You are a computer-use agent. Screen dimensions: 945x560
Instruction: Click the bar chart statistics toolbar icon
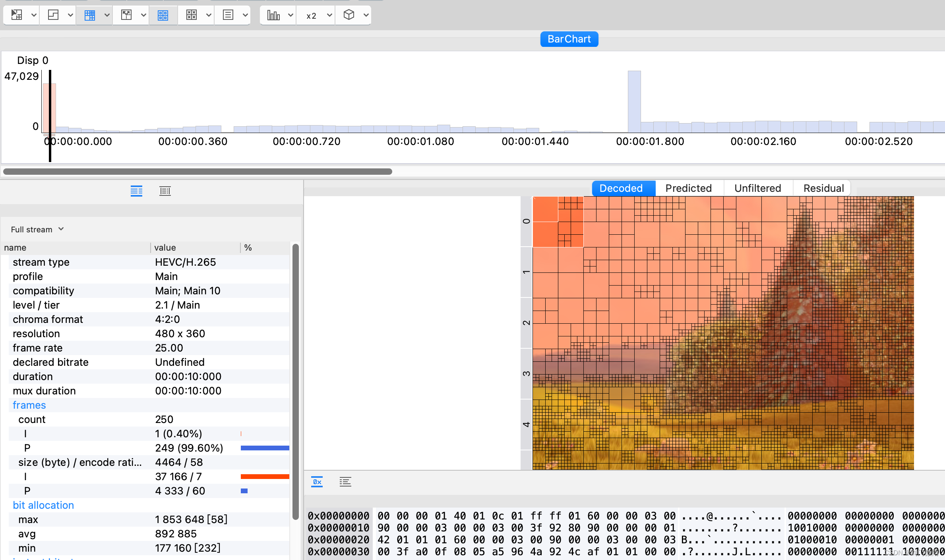point(273,15)
